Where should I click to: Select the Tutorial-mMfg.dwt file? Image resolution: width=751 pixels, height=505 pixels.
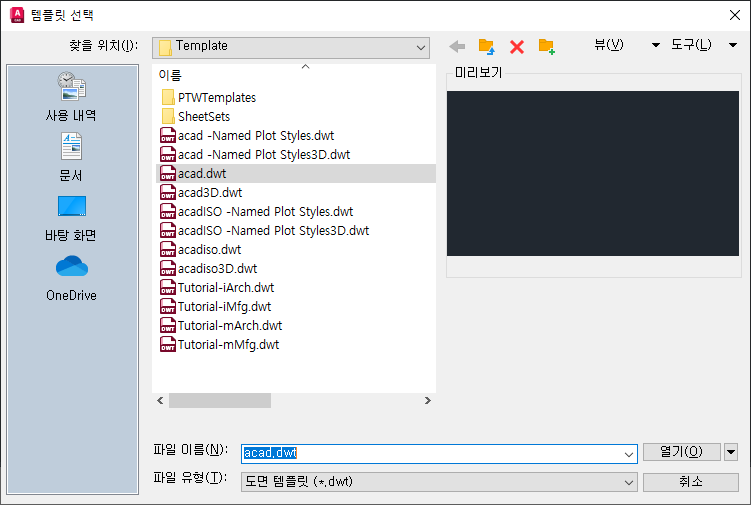[x=228, y=344]
